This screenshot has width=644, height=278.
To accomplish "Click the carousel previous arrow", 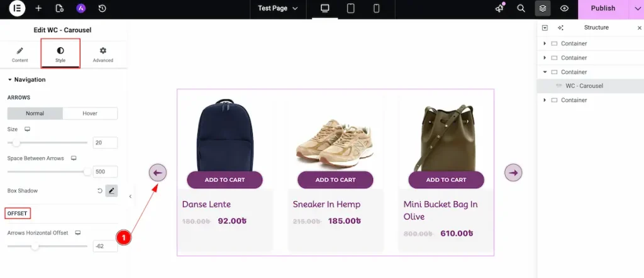I will click(x=158, y=172).
